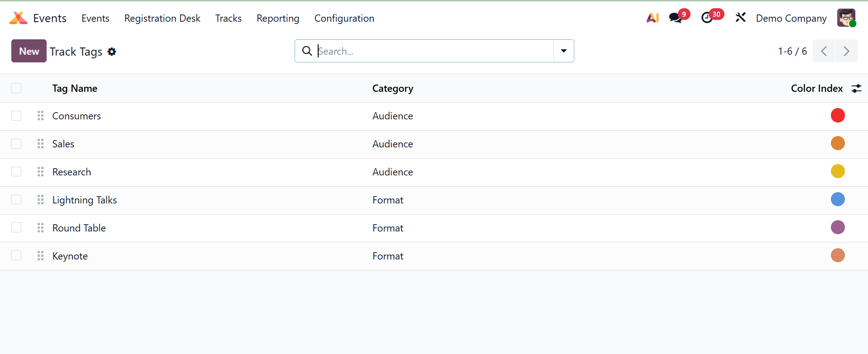Image resolution: width=868 pixels, height=354 pixels.
Task: Go to next page arrow
Action: pyautogui.click(x=846, y=51)
